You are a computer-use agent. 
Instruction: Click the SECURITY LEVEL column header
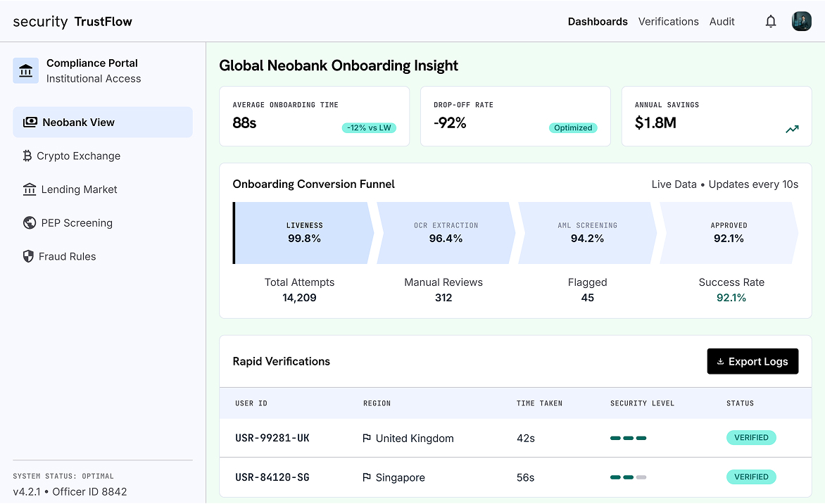pos(642,403)
